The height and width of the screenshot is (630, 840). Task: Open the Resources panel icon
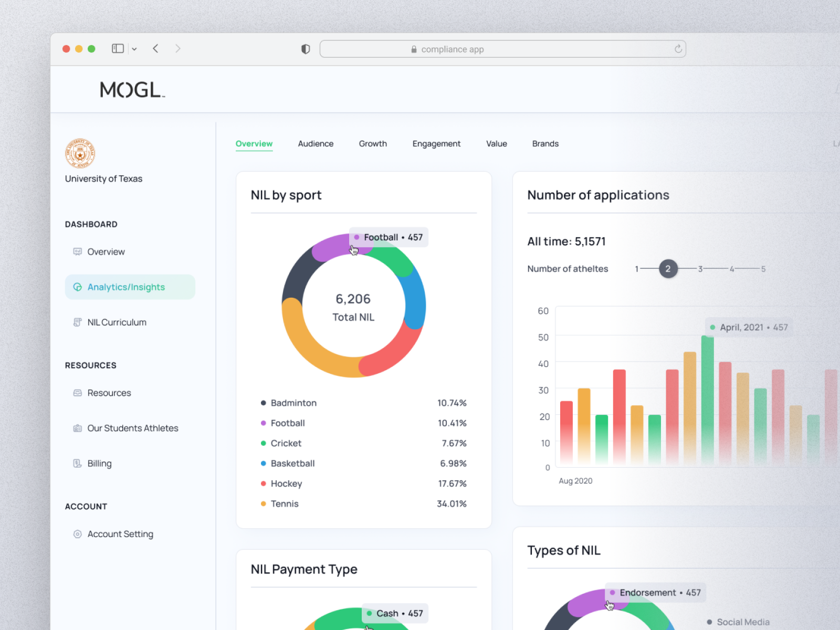[77, 393]
